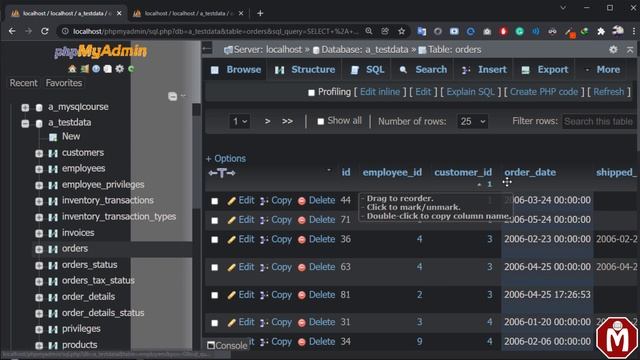Click the Explain SQL link
Screen dimensions: 640x360
click(x=470, y=92)
